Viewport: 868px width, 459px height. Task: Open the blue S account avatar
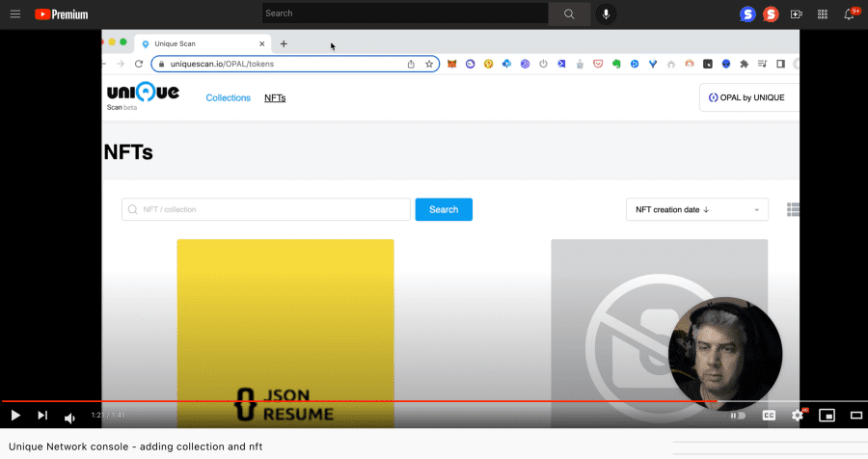coord(747,14)
